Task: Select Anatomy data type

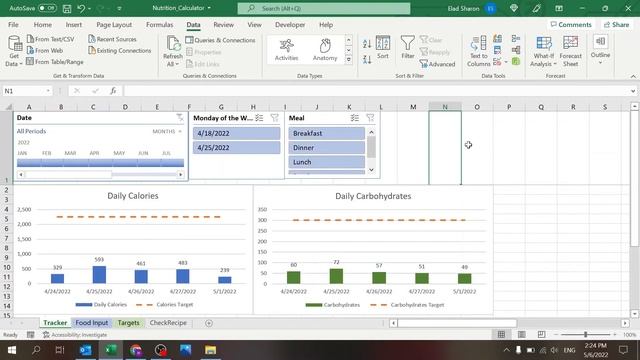Action: [x=325, y=49]
